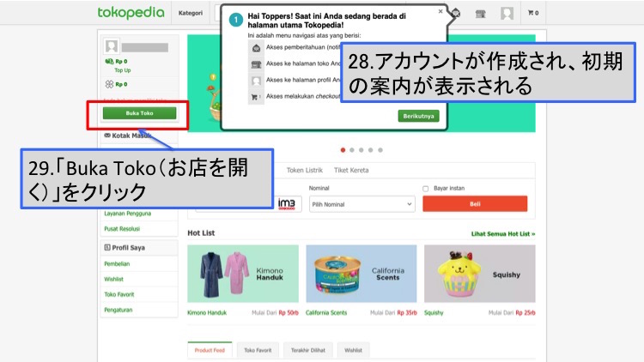Screen dimensions: 644x362
Task: Click the Top Up link
Action: pyautogui.click(x=123, y=70)
